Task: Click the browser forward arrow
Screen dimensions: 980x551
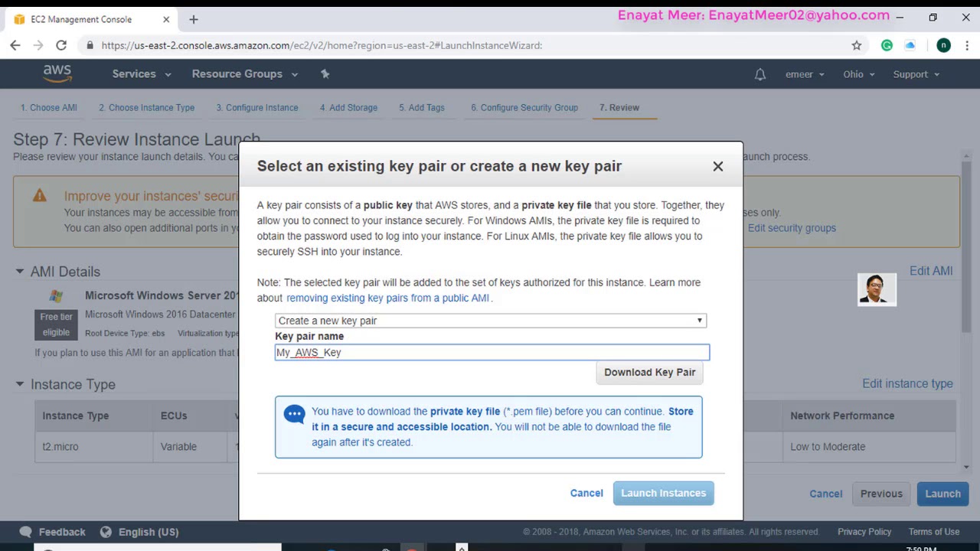Action: tap(38, 45)
